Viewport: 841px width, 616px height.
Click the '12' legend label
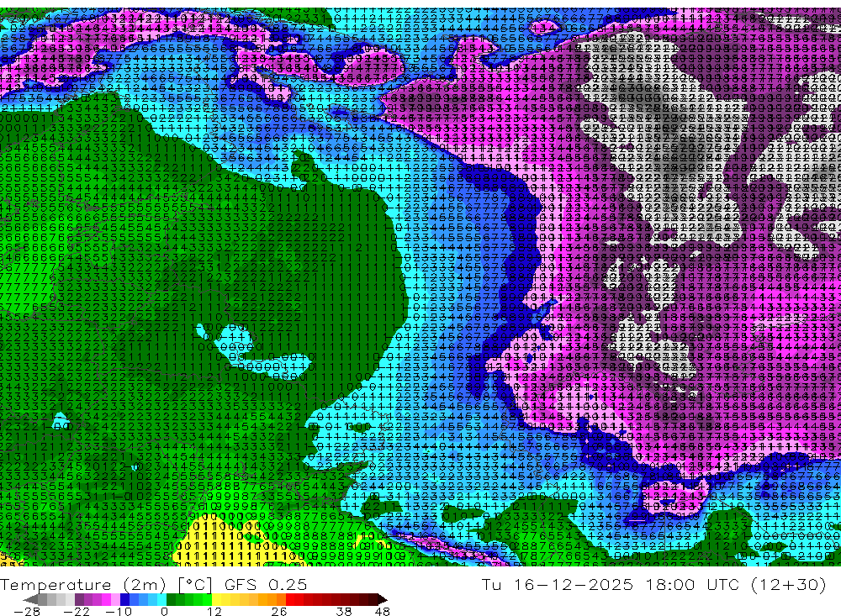click(214, 611)
